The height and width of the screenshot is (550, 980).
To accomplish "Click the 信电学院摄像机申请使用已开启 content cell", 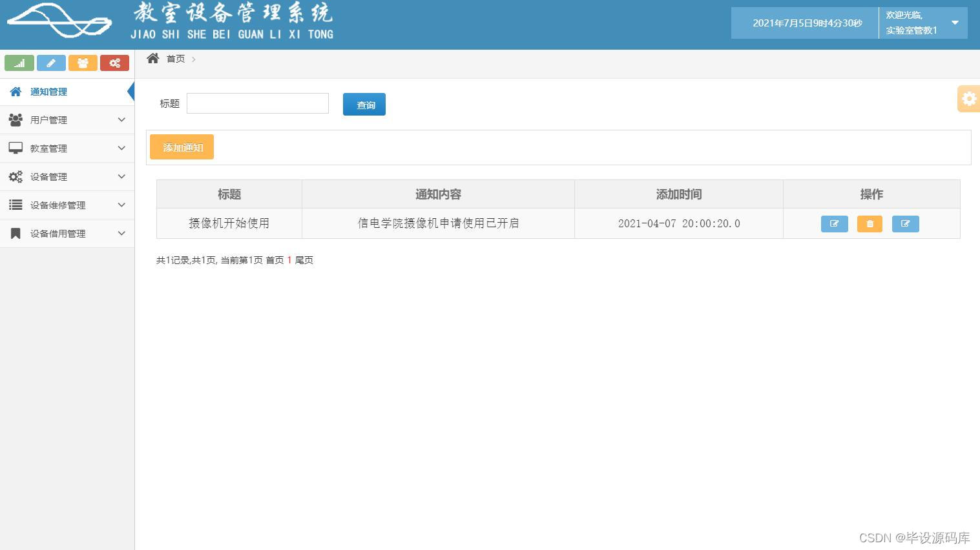I will coord(438,223).
